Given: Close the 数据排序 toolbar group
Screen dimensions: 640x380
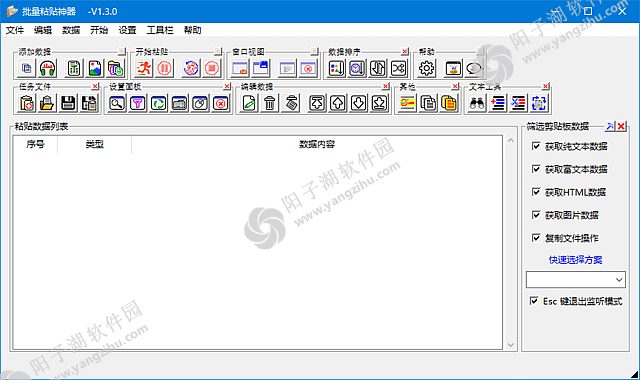Looking at the screenshot, I should click(x=404, y=51).
